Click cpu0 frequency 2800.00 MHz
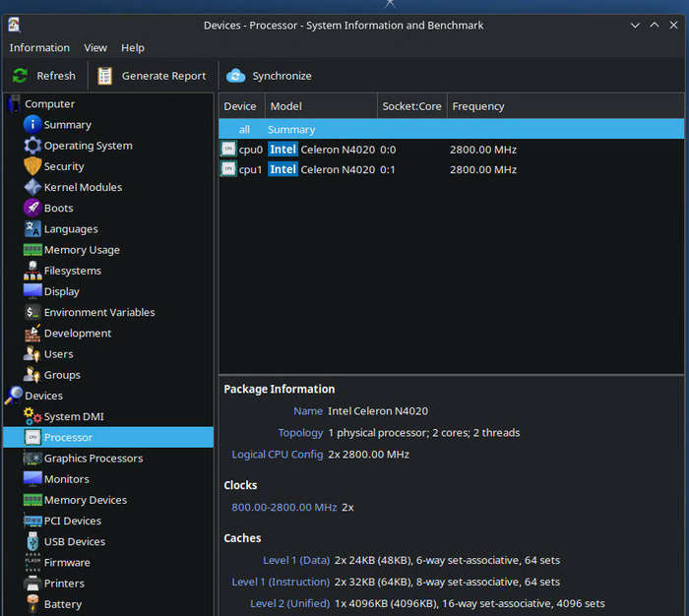The width and height of the screenshot is (689, 616). (x=483, y=150)
